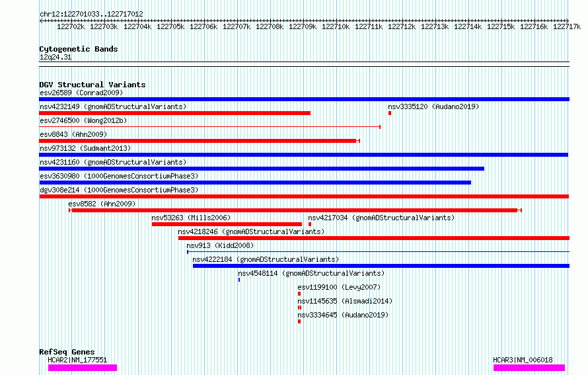
Task: Select nsv4218246 gnomAD variant label
Action: (x=251, y=231)
